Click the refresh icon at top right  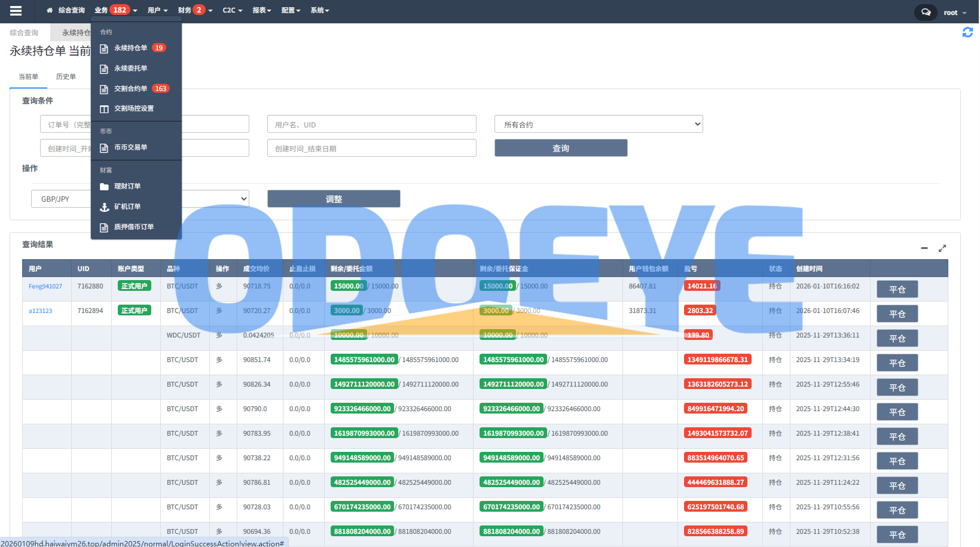tap(967, 32)
